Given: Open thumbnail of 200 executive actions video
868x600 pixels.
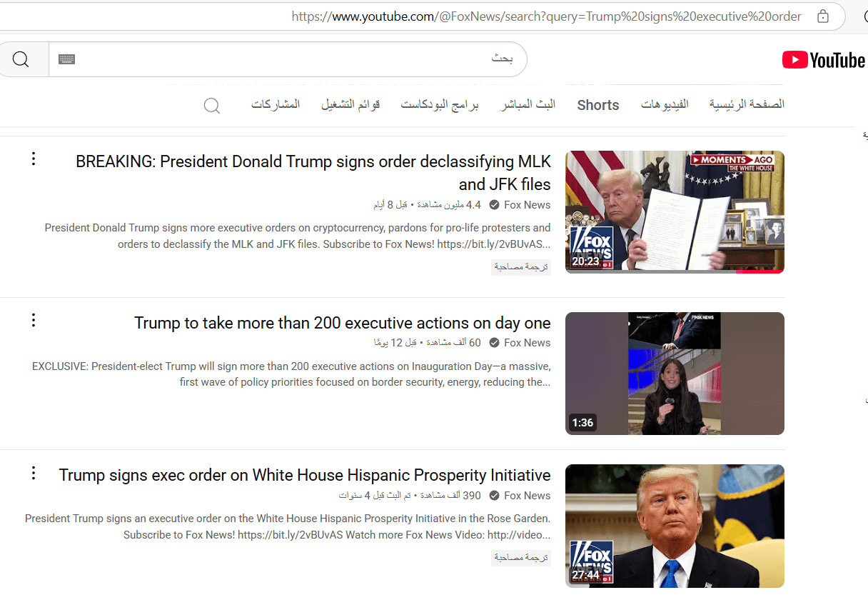Looking at the screenshot, I should click(x=675, y=374).
